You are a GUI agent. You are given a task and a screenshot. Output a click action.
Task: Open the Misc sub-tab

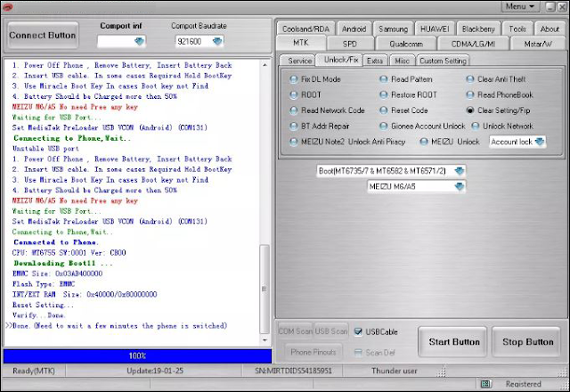pyautogui.click(x=402, y=61)
